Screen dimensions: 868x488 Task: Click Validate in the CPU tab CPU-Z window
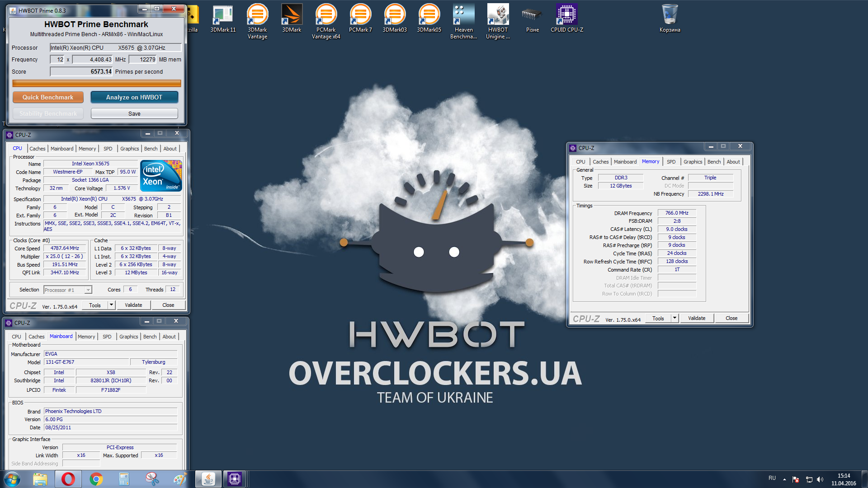pos(133,305)
